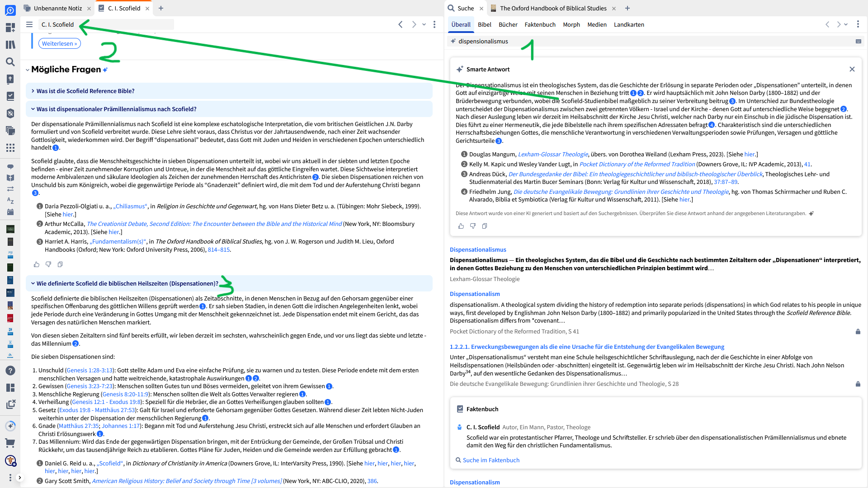This screenshot has height=488, width=868.
Task: Open the shopping cart icon
Action: pyautogui.click(x=10, y=443)
